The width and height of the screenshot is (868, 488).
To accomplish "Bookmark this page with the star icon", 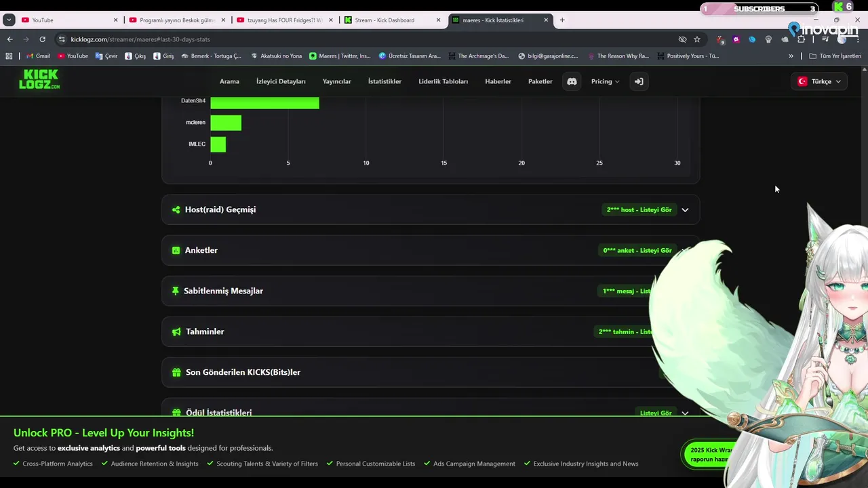I will click(697, 39).
